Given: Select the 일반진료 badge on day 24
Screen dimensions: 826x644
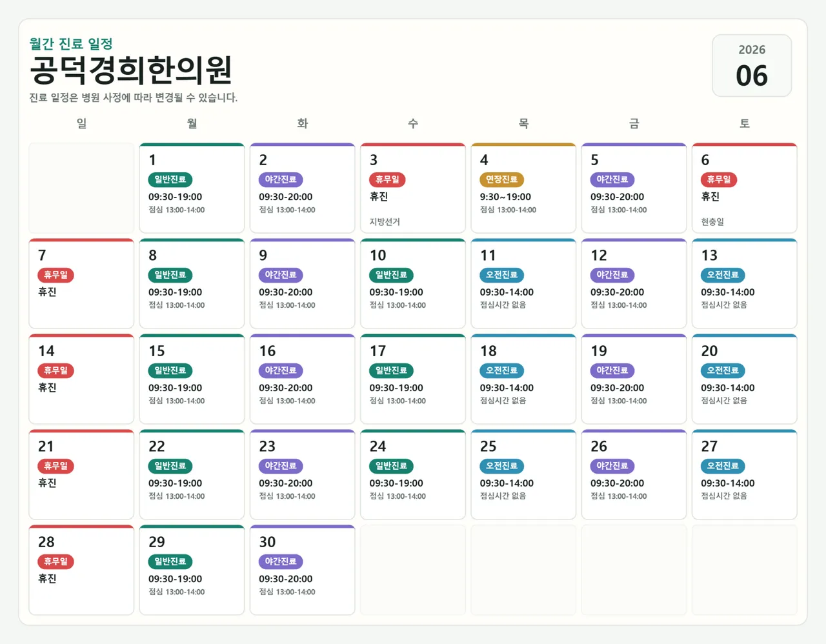Looking at the screenshot, I should [391, 466].
